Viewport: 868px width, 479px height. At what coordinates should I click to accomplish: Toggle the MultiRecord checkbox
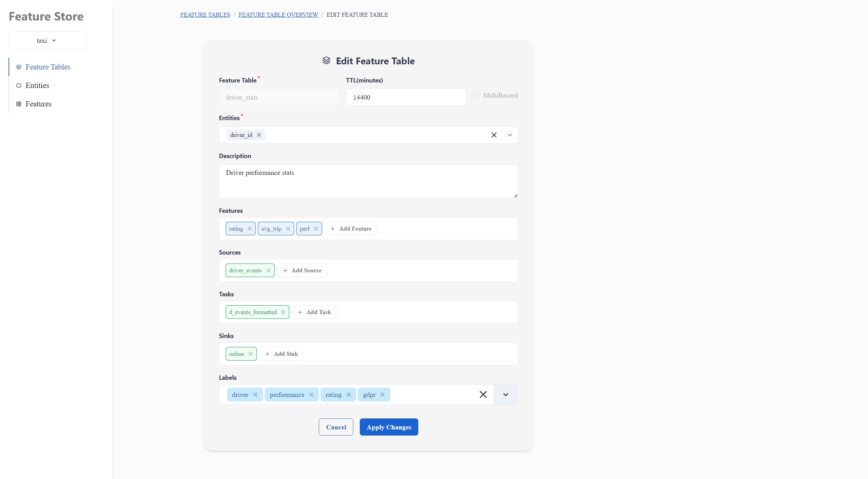[476, 95]
